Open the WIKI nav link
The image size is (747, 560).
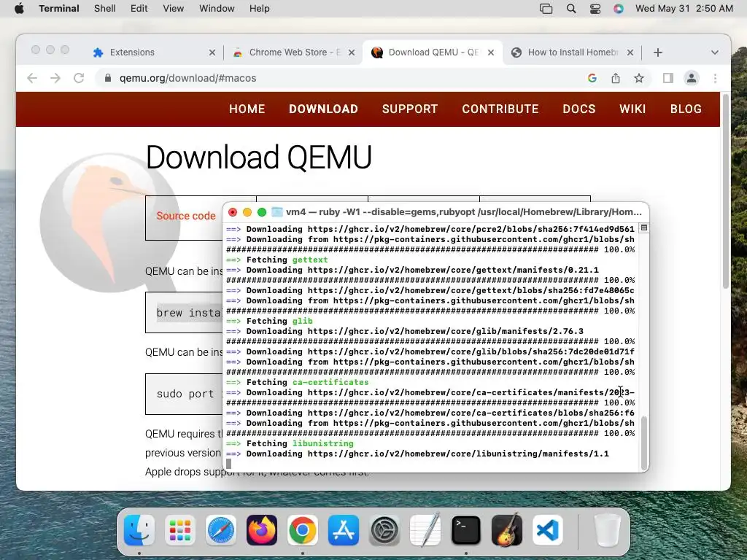pyautogui.click(x=632, y=109)
